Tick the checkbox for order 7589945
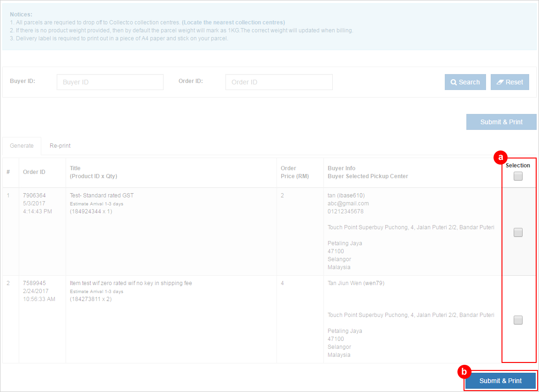This screenshot has width=539, height=392. coord(518,320)
